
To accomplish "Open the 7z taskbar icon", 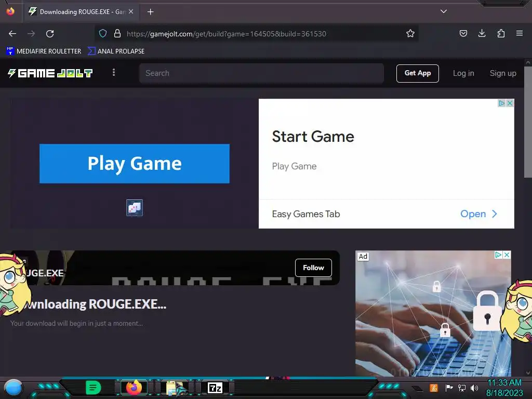I will (215, 388).
